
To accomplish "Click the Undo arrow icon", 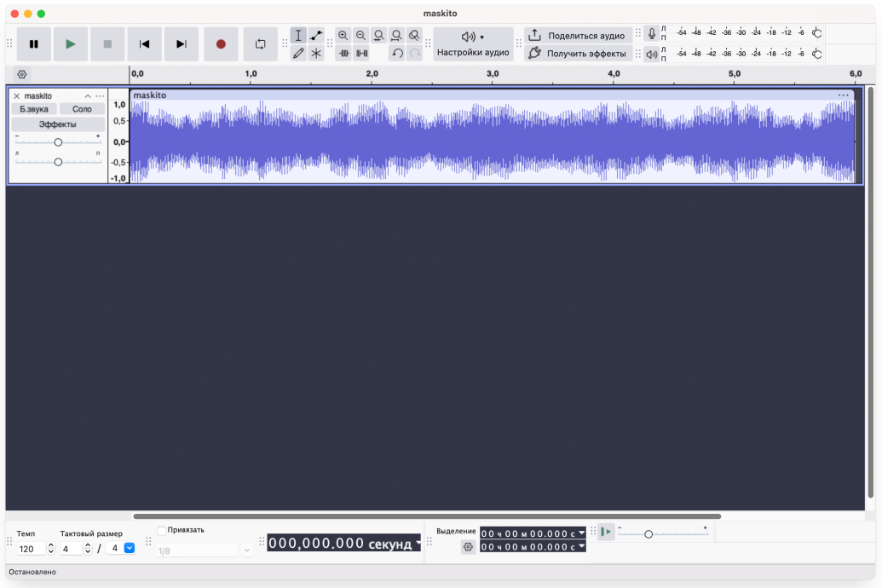I will pyautogui.click(x=398, y=53).
